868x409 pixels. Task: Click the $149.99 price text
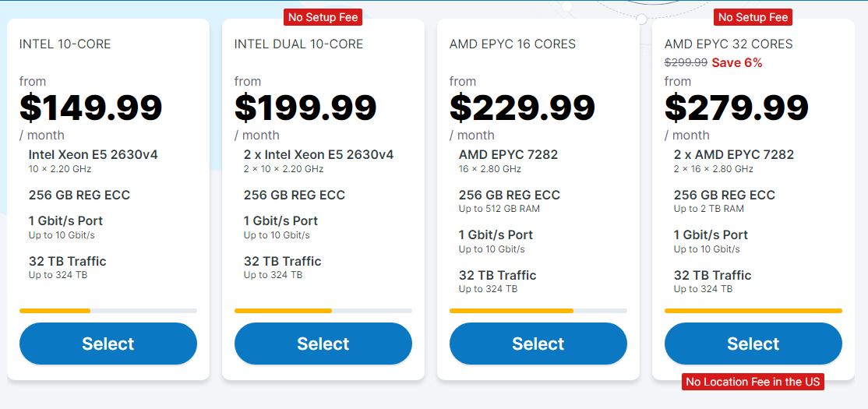[91, 108]
